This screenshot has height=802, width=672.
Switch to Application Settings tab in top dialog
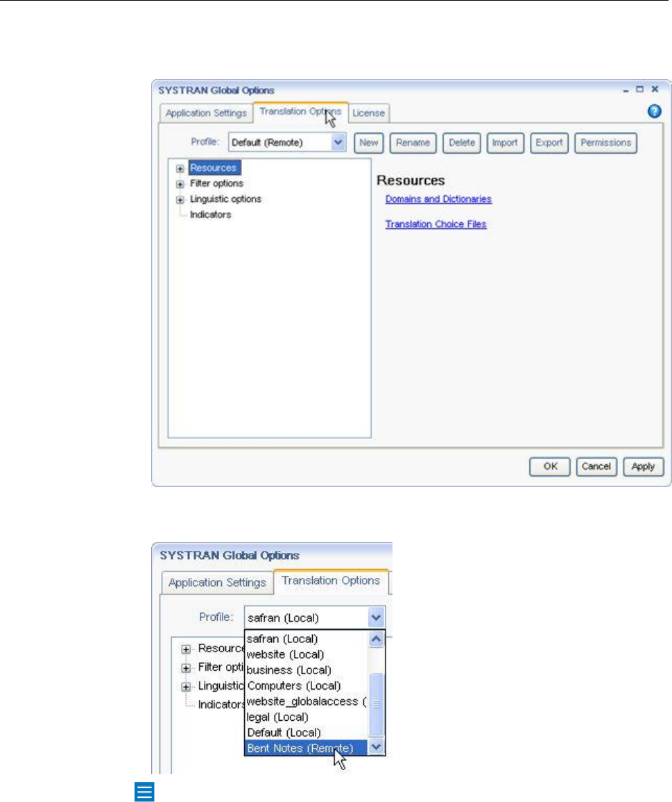point(206,113)
